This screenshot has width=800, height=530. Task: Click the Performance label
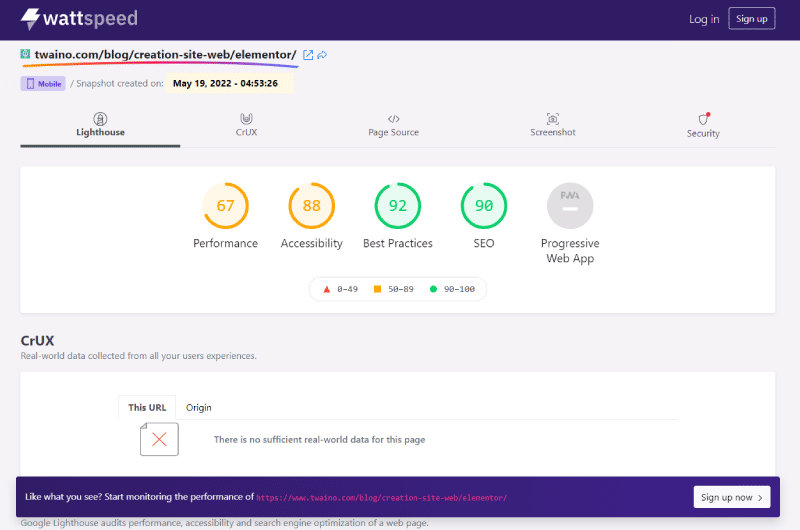(x=226, y=243)
